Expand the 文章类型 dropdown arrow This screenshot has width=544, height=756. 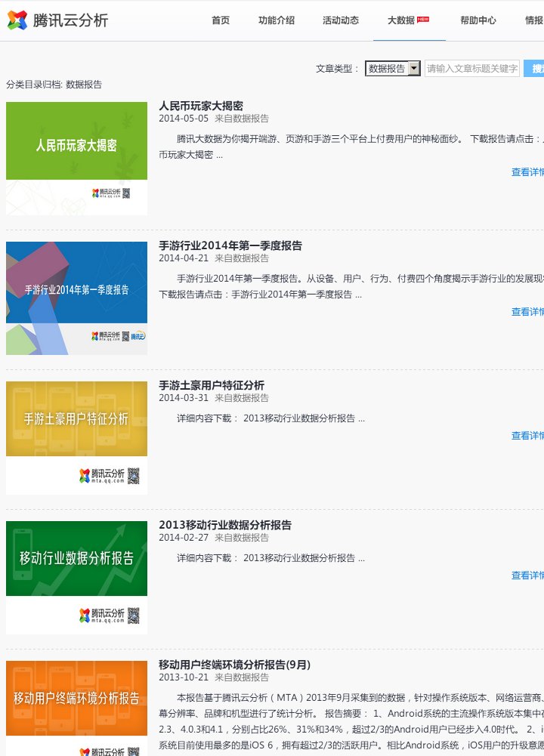pos(414,69)
